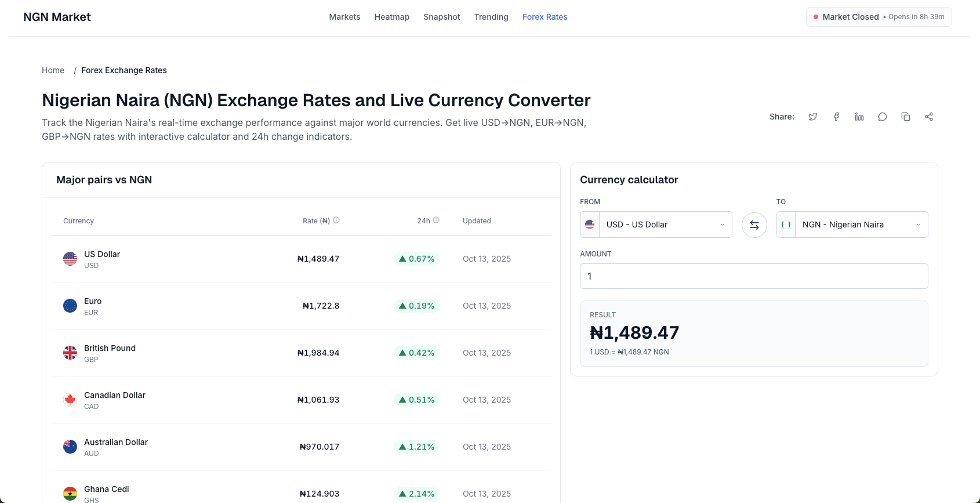Image resolution: width=980 pixels, height=503 pixels.
Task: Click the Market Closed status badge
Action: [x=879, y=17]
